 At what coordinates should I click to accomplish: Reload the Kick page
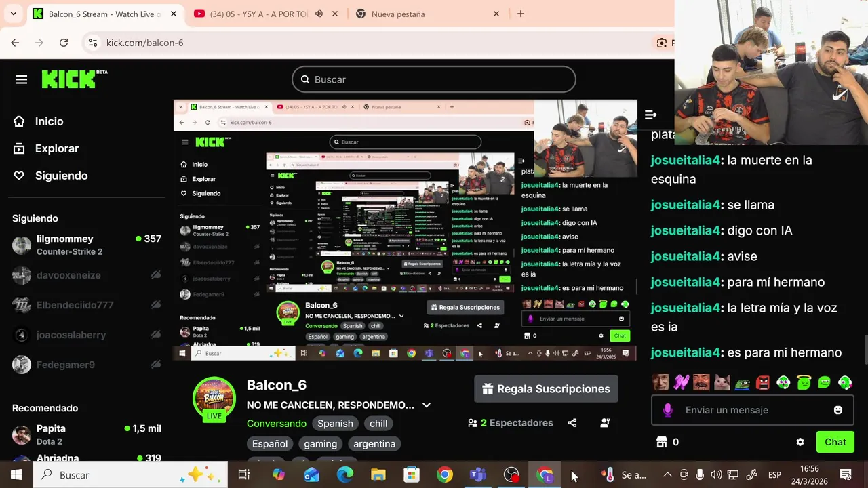tap(64, 43)
